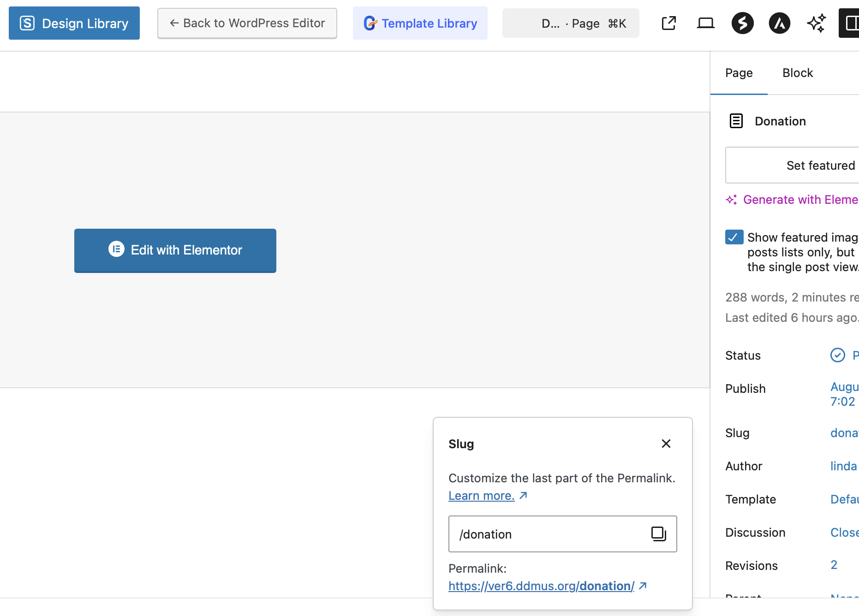This screenshot has width=859, height=616.
Task: Open the document command palette bar
Action: click(x=571, y=23)
